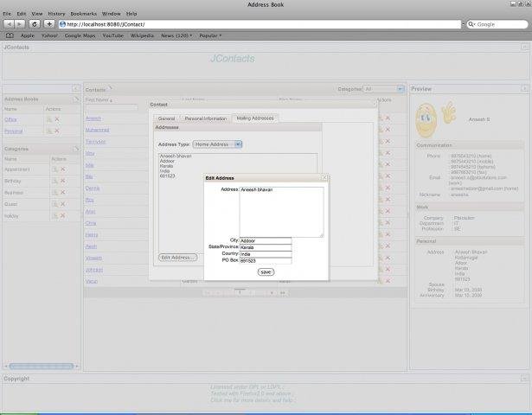The width and height of the screenshot is (532, 415).
Task: Open the YouTube bookmark
Action: [113, 35]
